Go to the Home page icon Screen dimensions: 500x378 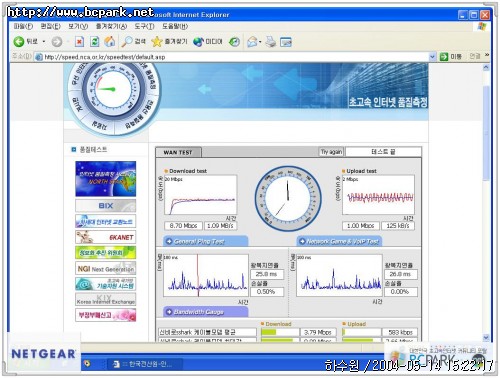[110, 42]
